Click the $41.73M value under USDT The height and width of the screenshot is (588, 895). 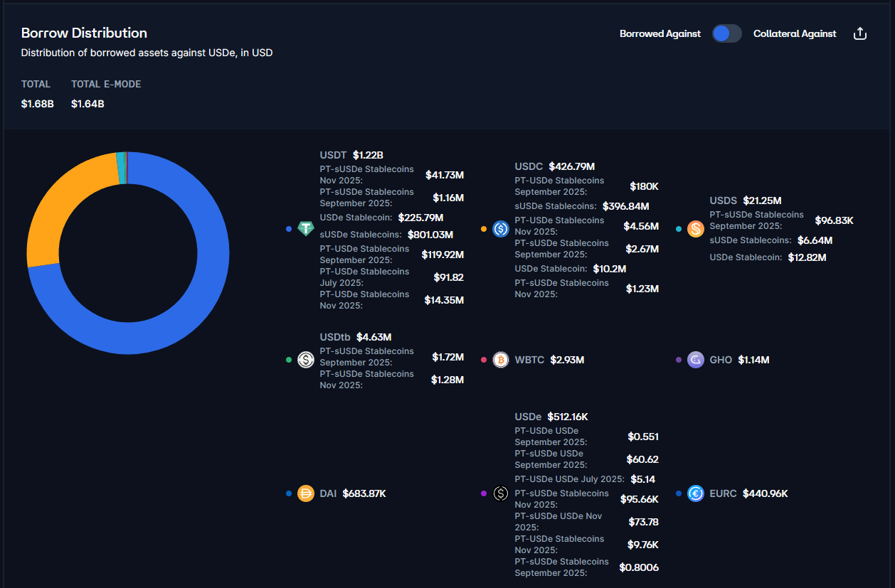[x=445, y=175]
